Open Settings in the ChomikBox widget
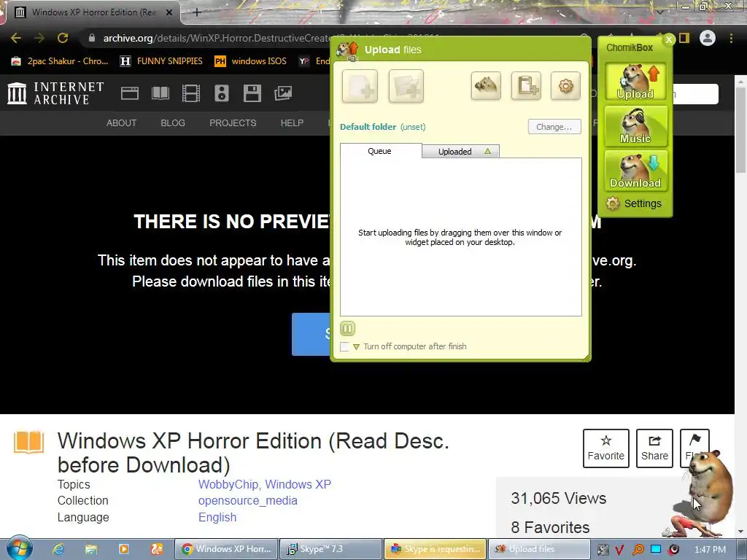The height and width of the screenshot is (560, 747). tap(634, 204)
